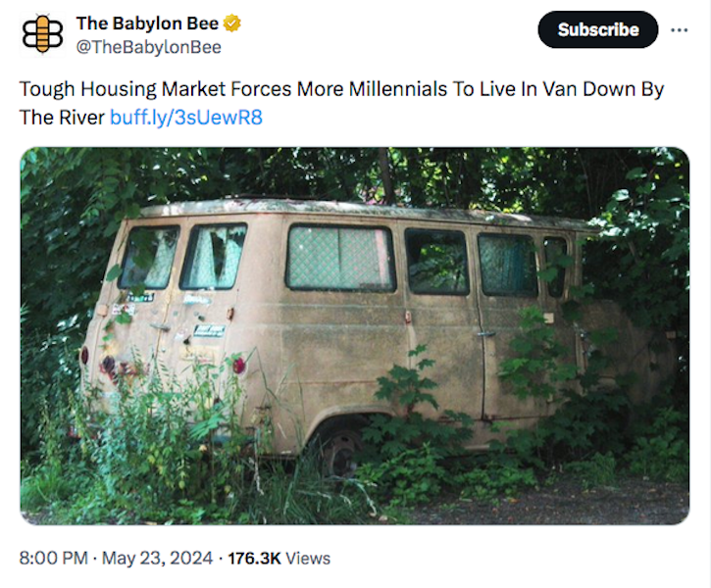
Task: Open the @TheBabylonBee handle
Action: 148,47
